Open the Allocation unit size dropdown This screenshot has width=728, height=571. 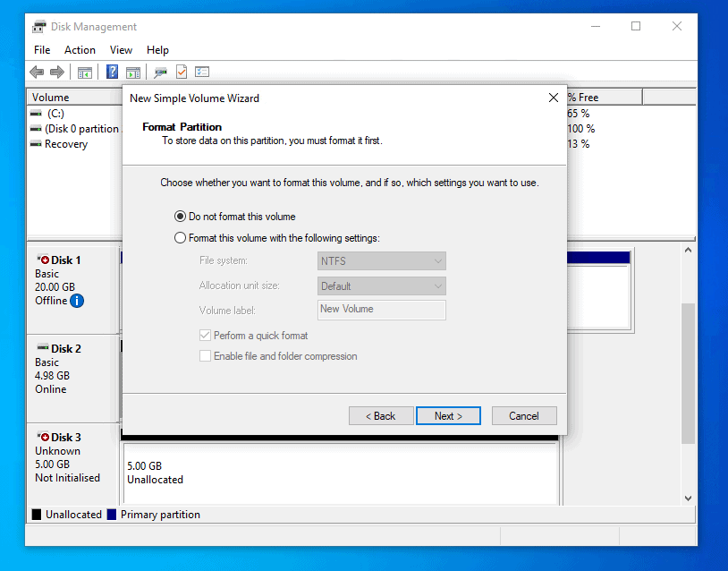click(x=438, y=285)
